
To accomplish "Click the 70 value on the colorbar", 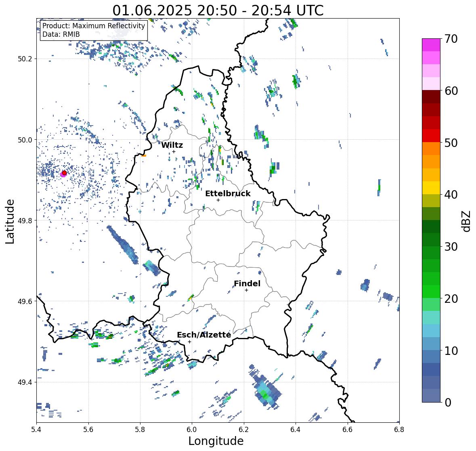I will pos(451,39).
